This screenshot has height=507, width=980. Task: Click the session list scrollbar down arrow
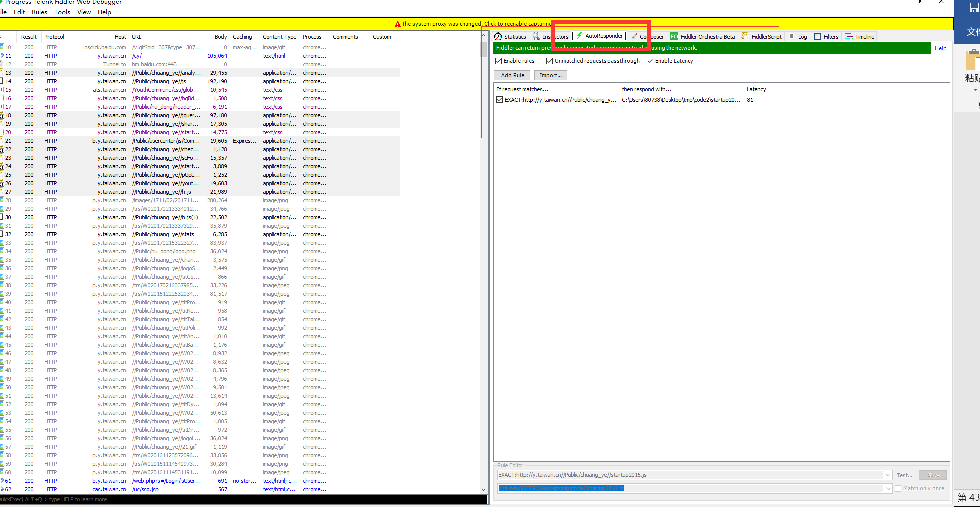coord(483,490)
